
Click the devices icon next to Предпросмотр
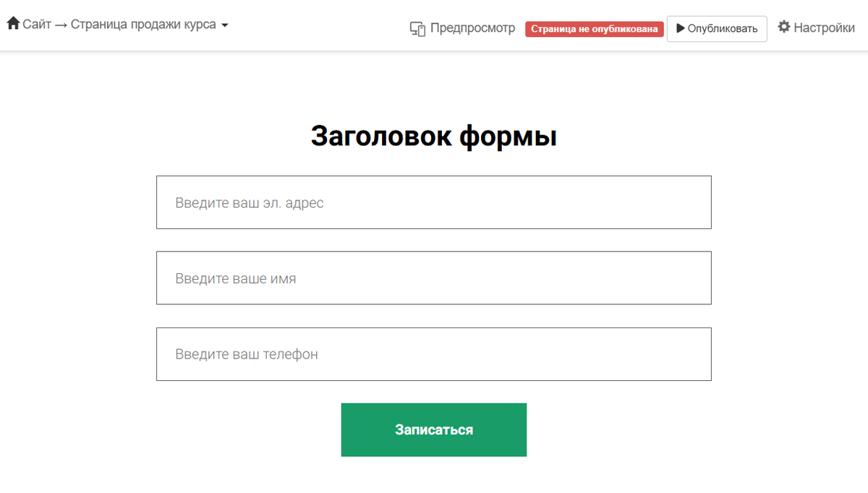(417, 29)
